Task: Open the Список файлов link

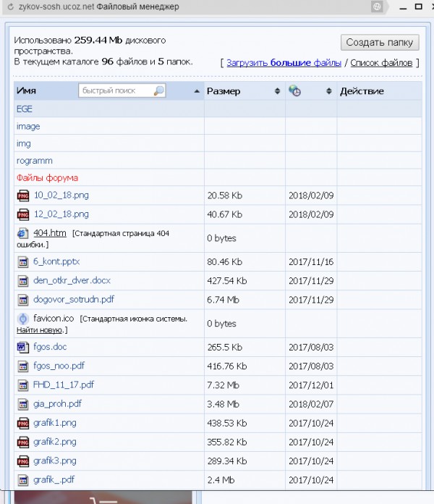Action: pos(381,63)
